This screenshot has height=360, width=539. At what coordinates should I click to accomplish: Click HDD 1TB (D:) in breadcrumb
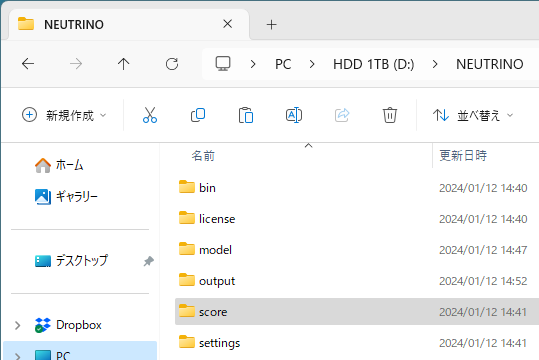(374, 64)
